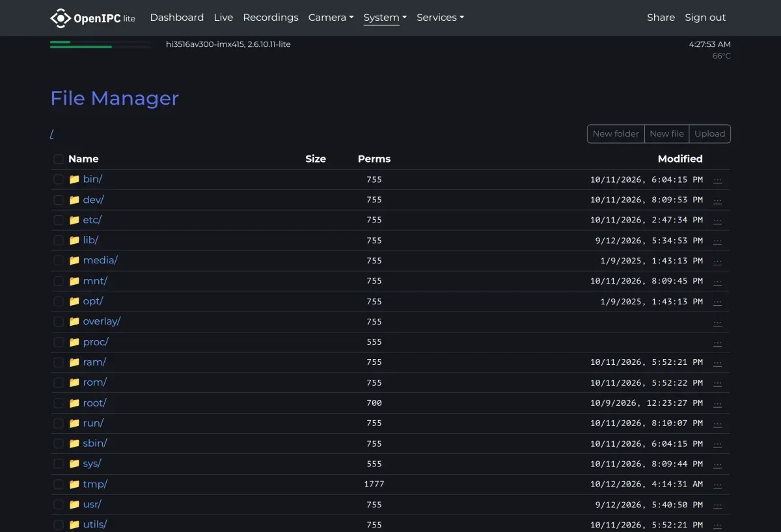Click the folder icon for proc/
Screen dimensions: 781x532
point(74,342)
